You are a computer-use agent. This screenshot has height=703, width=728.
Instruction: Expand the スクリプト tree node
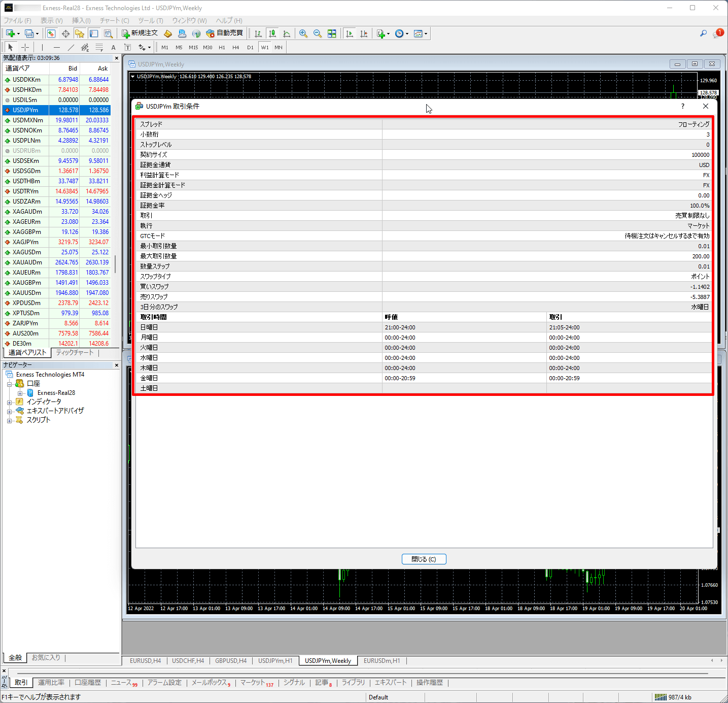point(9,420)
